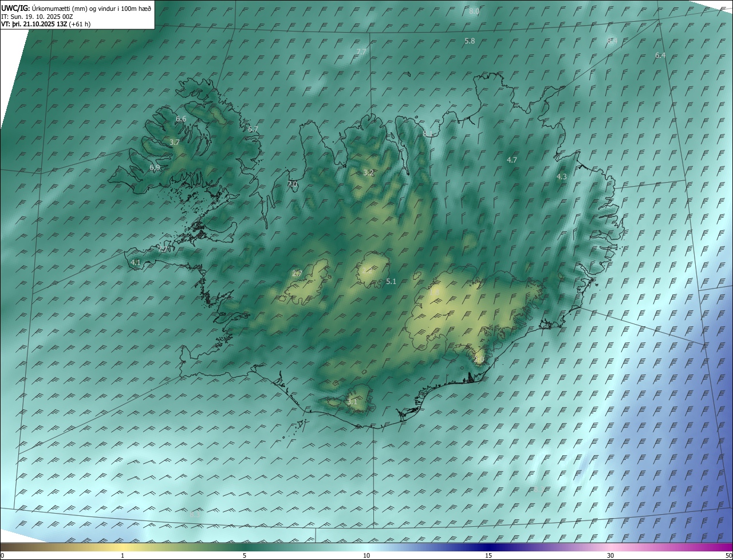733x560 pixels.
Task: Click the color scale tick labelled 15
Action: pos(488,555)
